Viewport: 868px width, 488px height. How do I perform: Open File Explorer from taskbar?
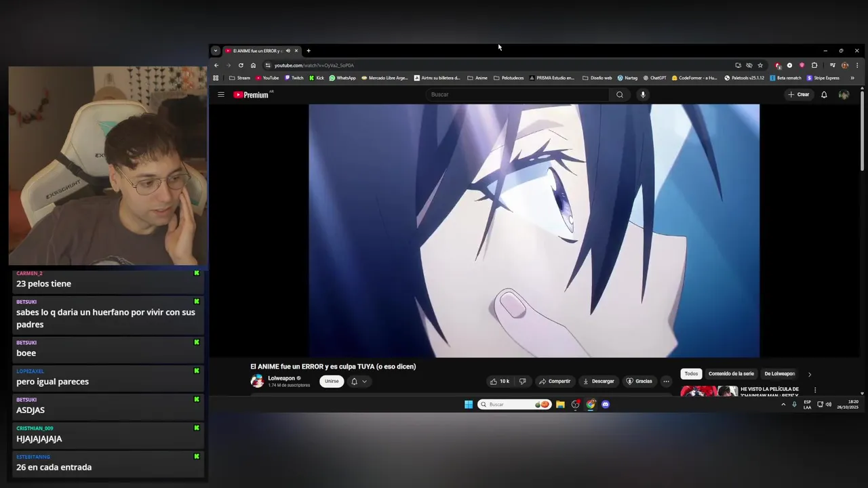(560, 405)
